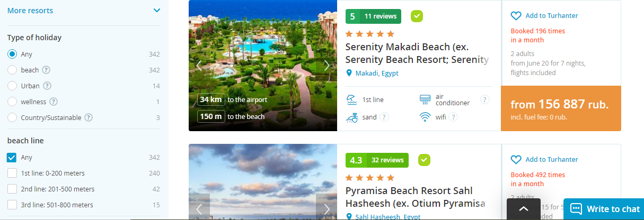This screenshot has width=644, height=220.
Task: Click green verified checkmark badge near 11 reviews
Action: [417, 16]
